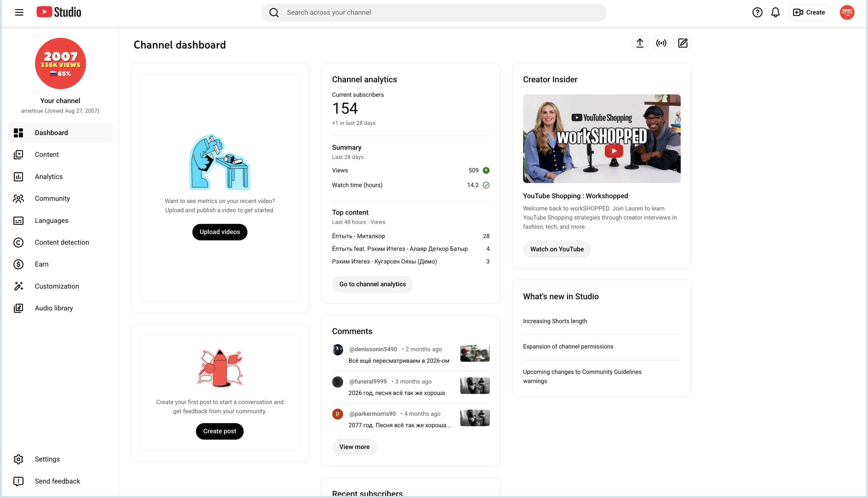Click the Settings gear icon
868x498 pixels.
pos(19,459)
